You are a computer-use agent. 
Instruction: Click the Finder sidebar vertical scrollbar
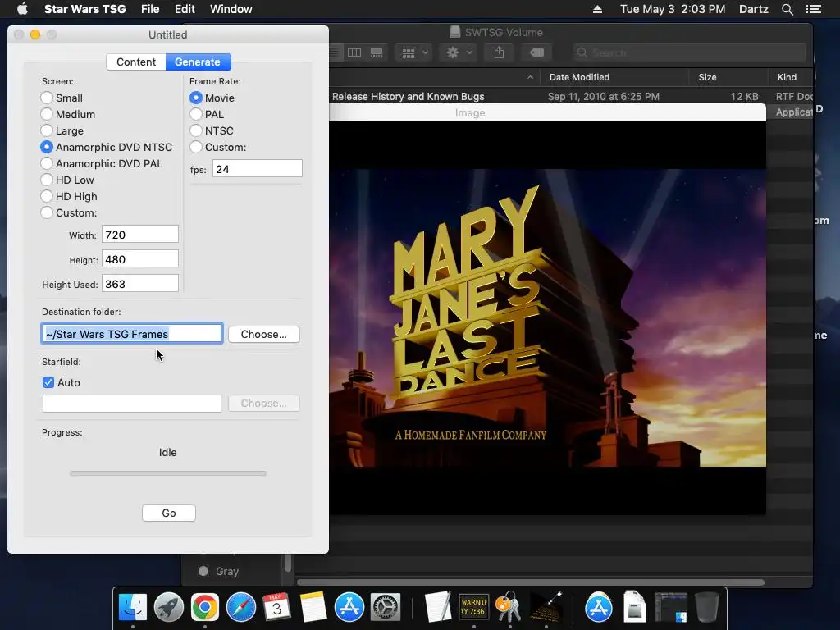coord(288,563)
